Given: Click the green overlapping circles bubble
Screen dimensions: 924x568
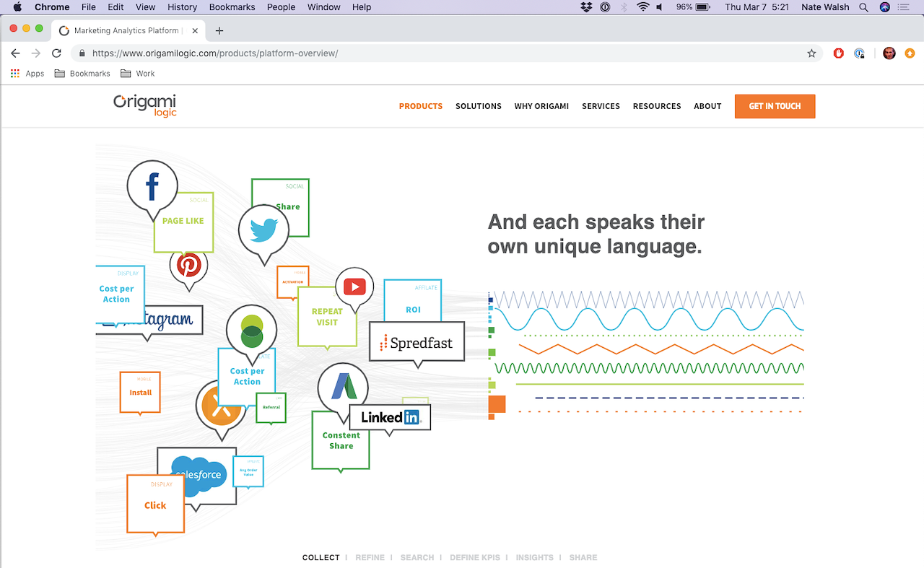Looking at the screenshot, I should pyautogui.click(x=251, y=331).
